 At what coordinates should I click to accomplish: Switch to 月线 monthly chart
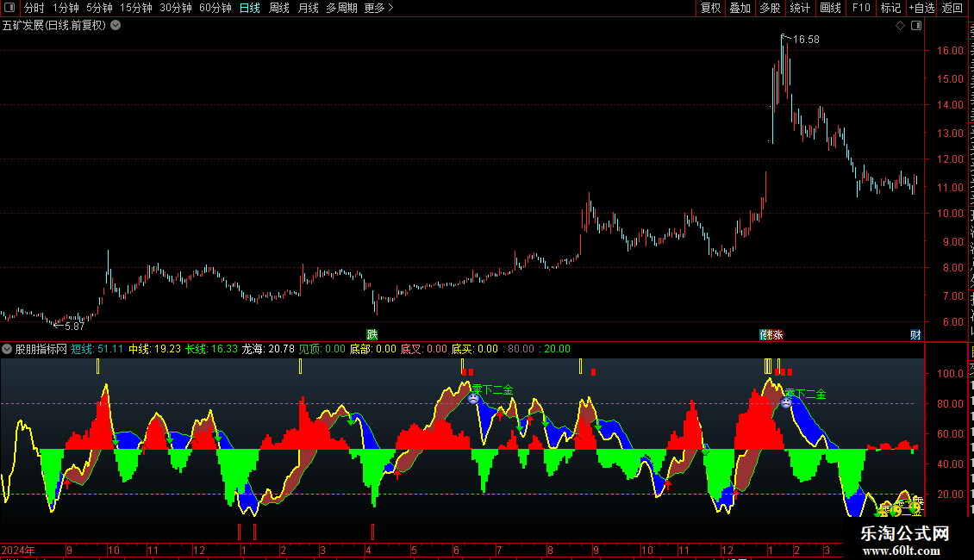[308, 8]
